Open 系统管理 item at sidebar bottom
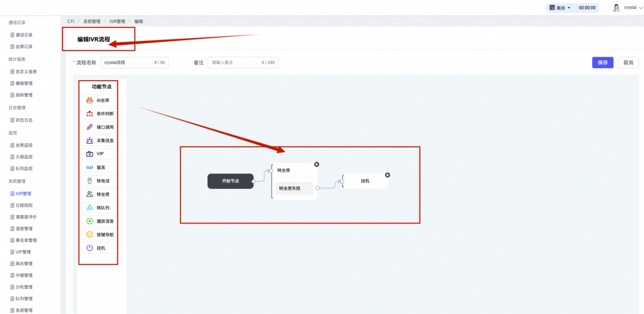The height and width of the screenshot is (314, 644). 24,310
